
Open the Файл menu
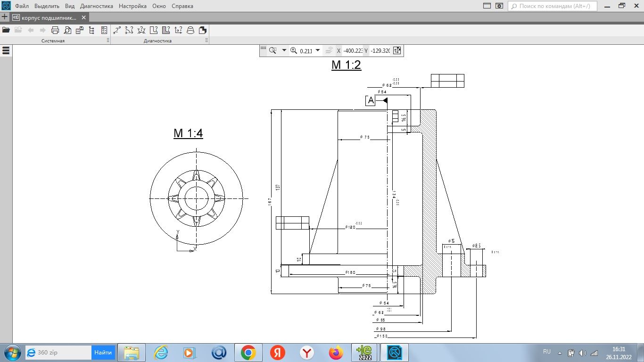[22, 6]
